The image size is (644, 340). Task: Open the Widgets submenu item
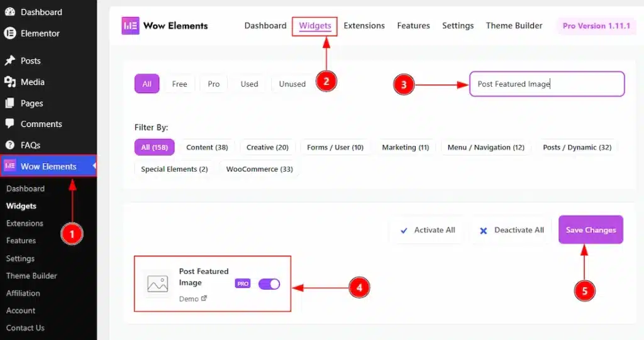21,205
